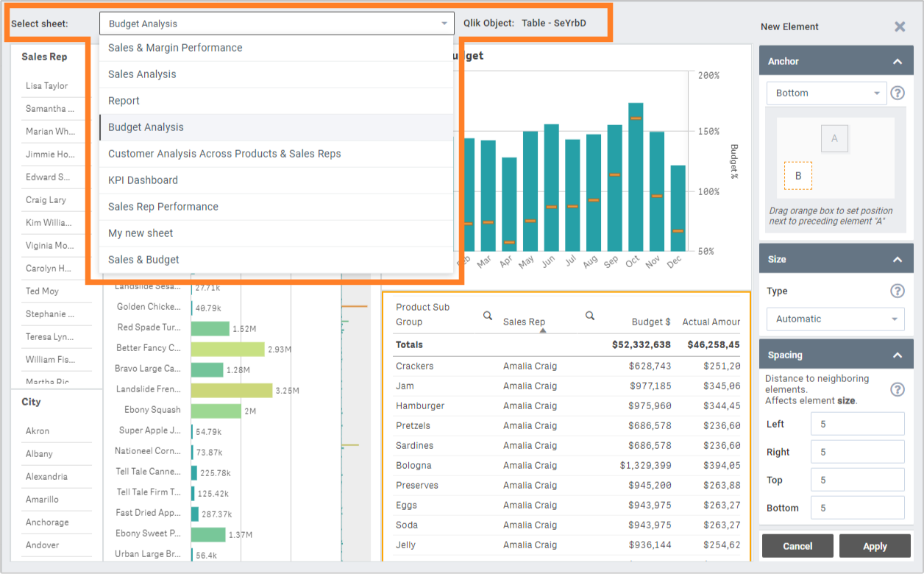
Task: Click help icon beside Size Type
Action: tap(898, 291)
